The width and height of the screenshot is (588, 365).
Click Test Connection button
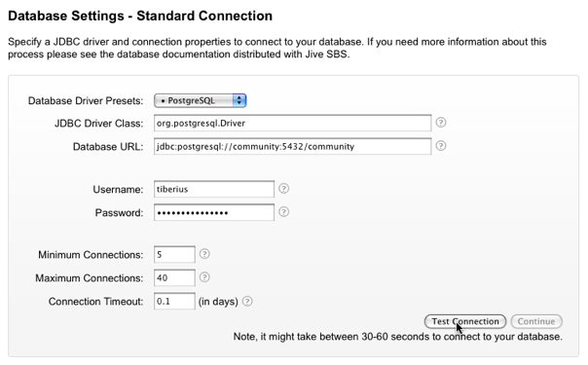pyautogui.click(x=465, y=321)
